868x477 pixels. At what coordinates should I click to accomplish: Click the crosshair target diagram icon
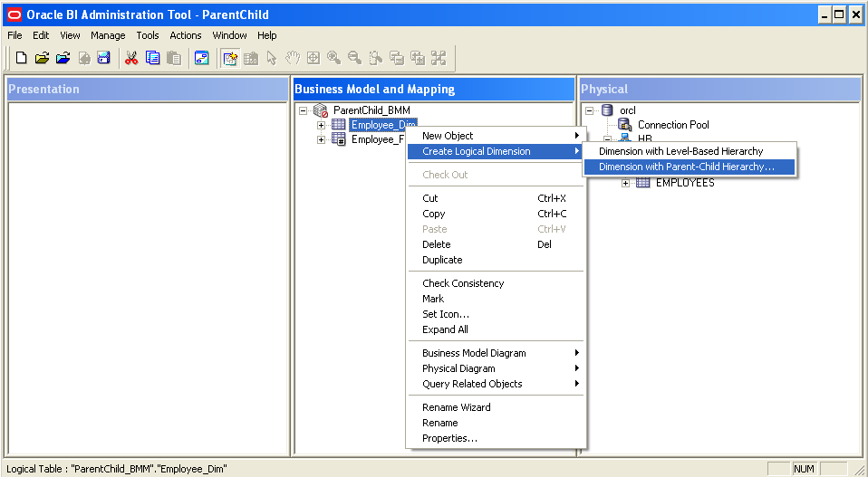[313, 58]
